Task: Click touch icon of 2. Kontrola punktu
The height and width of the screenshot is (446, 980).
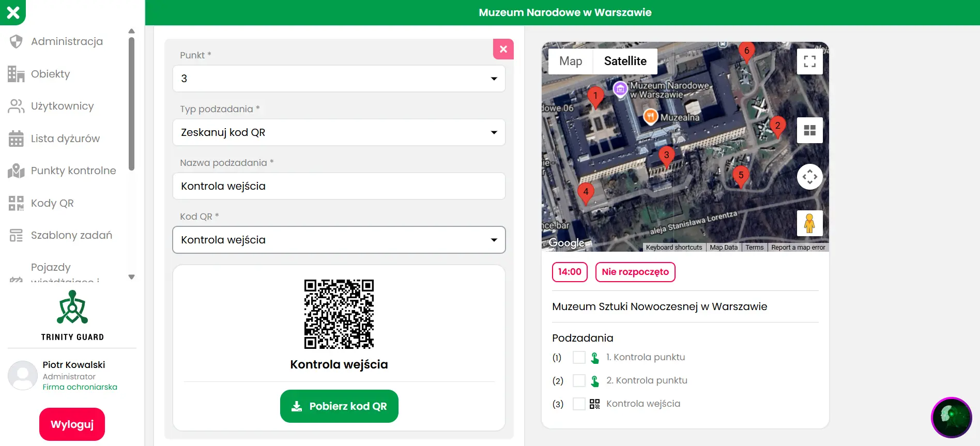Action: point(594,381)
